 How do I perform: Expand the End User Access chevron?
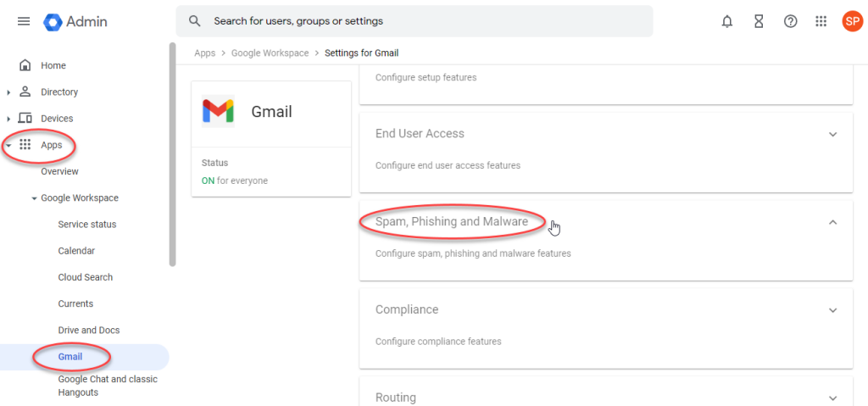(832, 134)
